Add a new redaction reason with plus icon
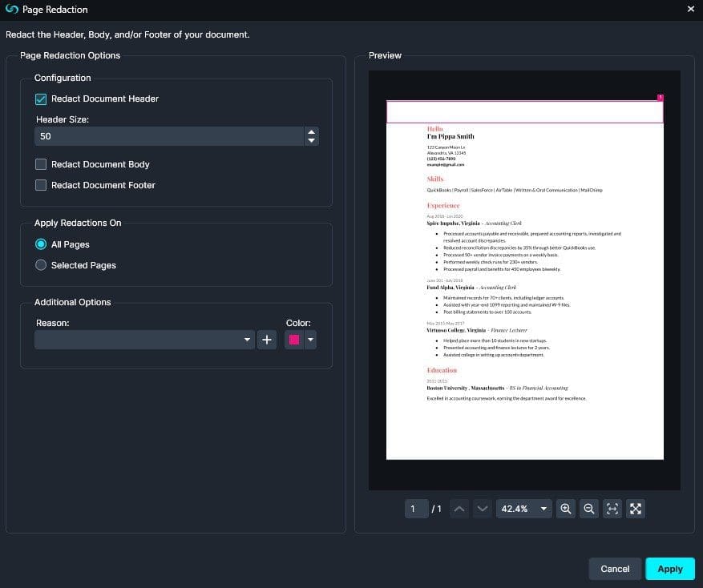Image resolution: width=703 pixels, height=588 pixels. click(267, 340)
